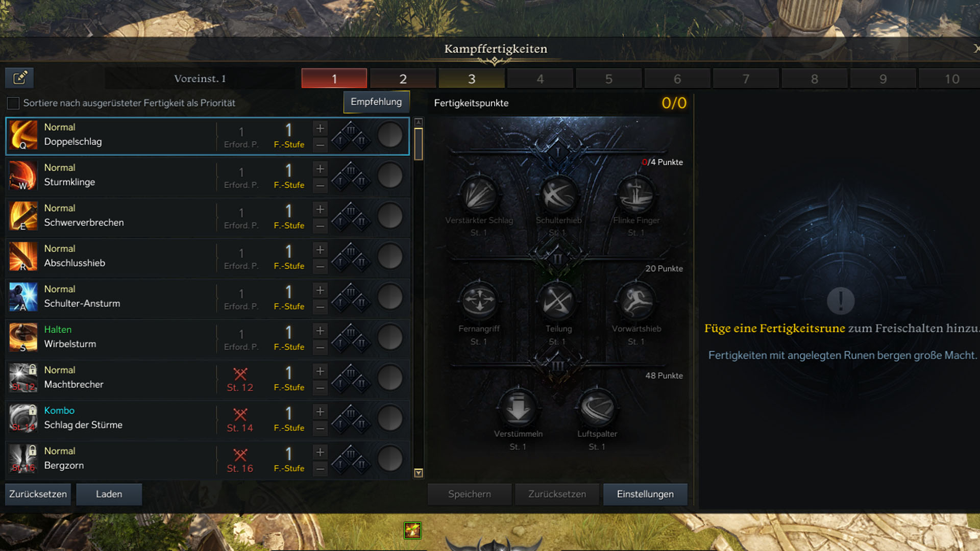Increase Doppelschlag skill level with plus
980x551 pixels.
pos(320,129)
